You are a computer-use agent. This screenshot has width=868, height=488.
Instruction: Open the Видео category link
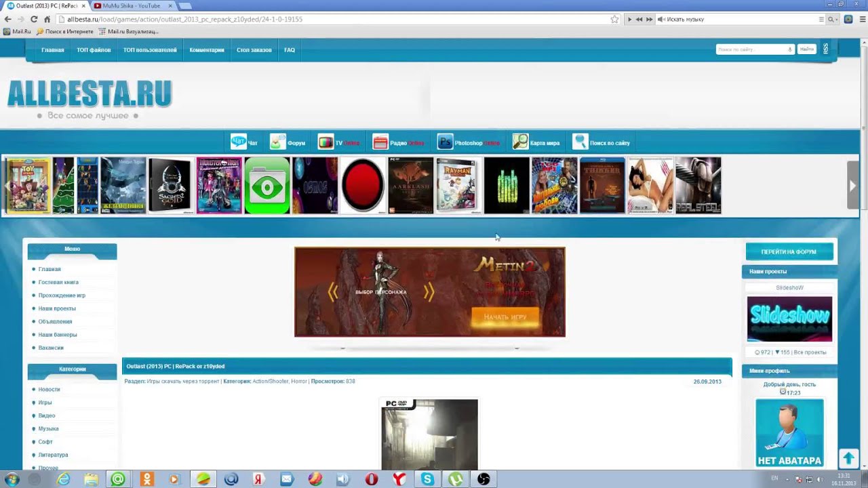tap(47, 415)
